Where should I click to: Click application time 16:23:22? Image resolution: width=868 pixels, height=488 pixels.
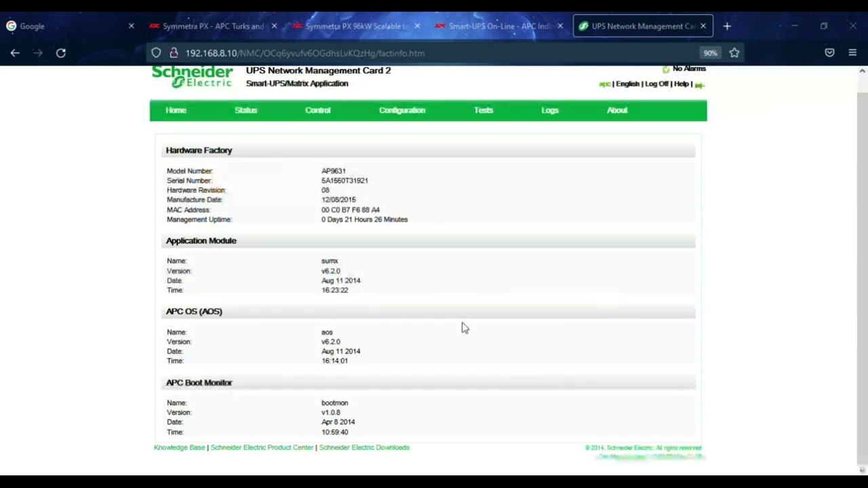334,290
